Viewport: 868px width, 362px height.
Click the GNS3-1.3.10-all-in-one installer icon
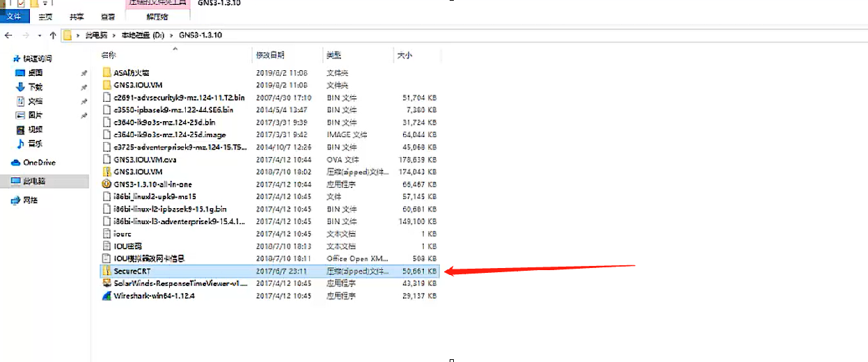(x=106, y=184)
